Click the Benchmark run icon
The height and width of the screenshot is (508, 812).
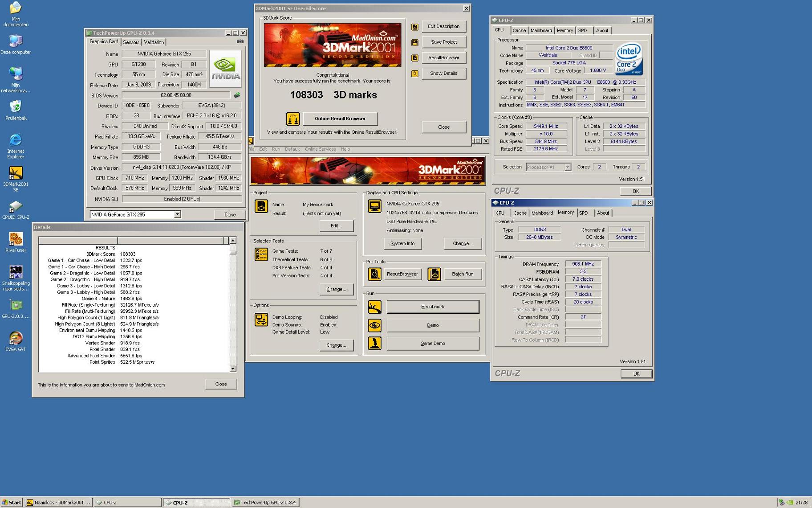(x=374, y=307)
